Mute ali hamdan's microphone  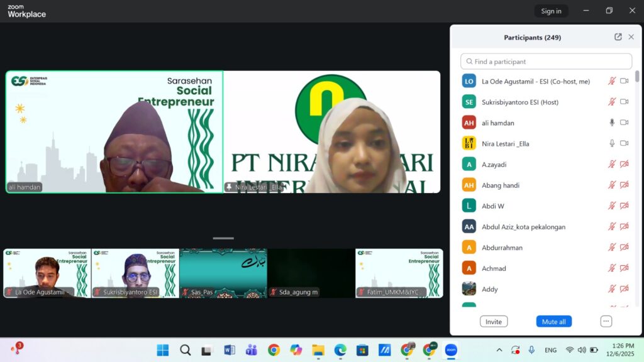pos(611,123)
